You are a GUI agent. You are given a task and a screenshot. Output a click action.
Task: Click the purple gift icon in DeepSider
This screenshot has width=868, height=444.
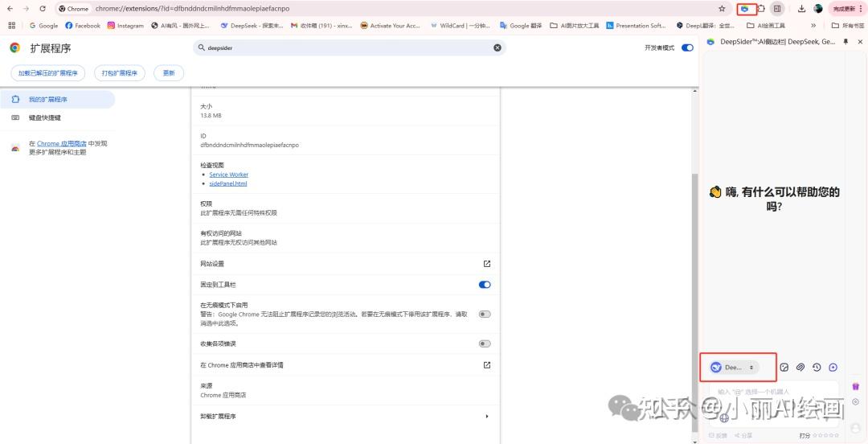click(856, 386)
